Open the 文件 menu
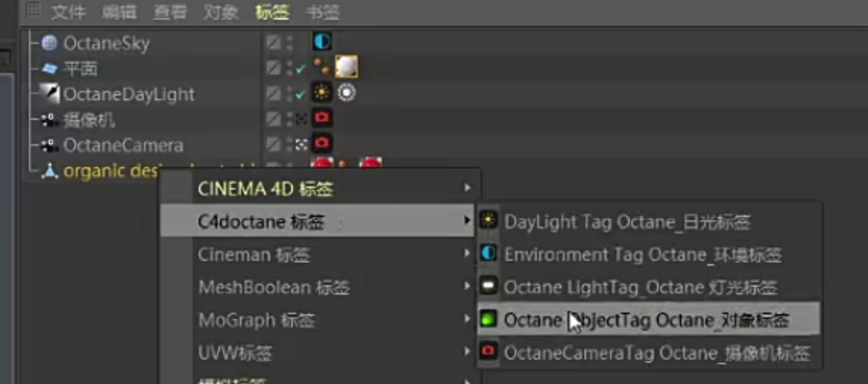 coord(68,11)
